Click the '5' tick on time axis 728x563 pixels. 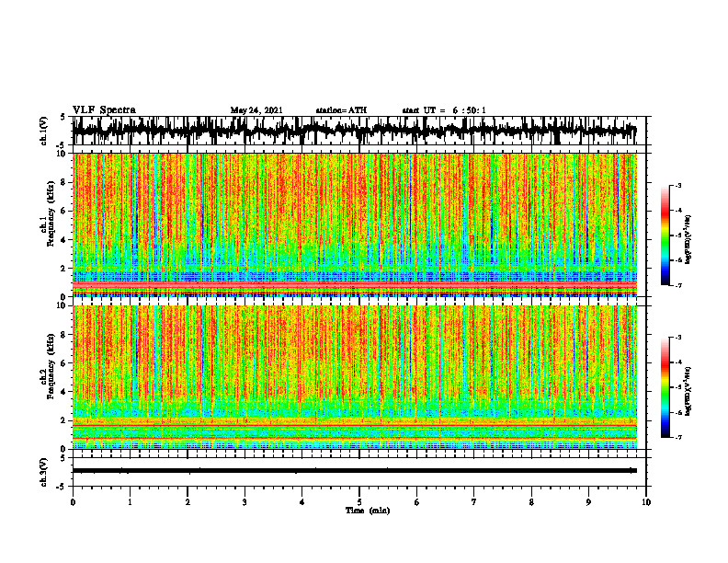[359, 502]
